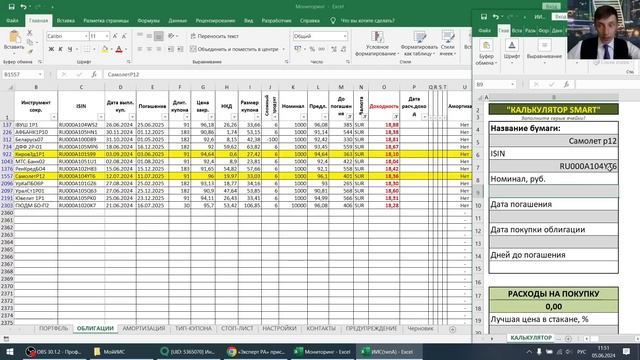Switch to the Данные ribbon tab
This screenshot has height=360, width=640.
pos(177,20)
